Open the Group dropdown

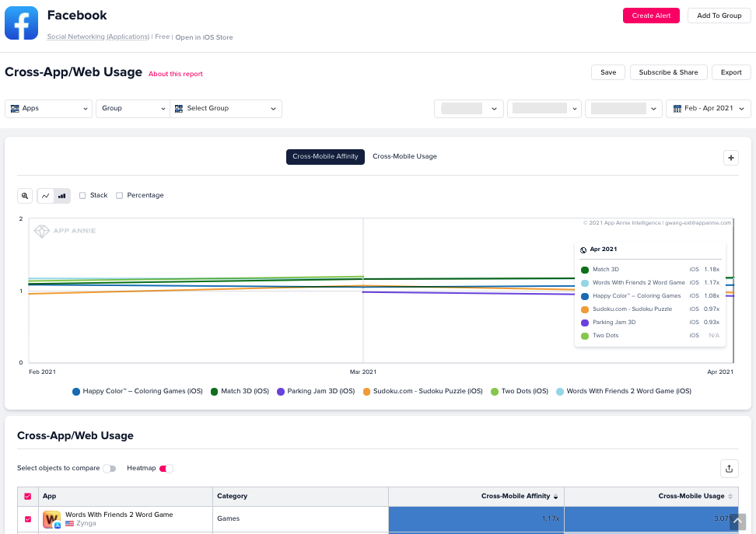tap(132, 109)
